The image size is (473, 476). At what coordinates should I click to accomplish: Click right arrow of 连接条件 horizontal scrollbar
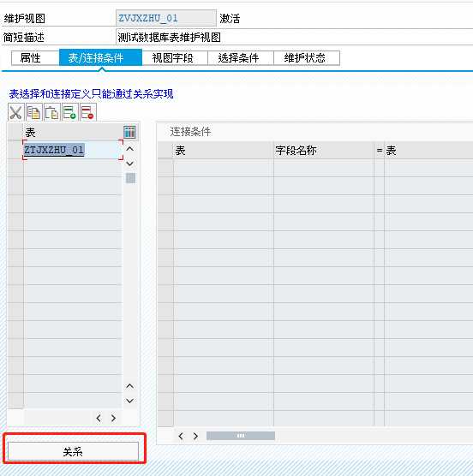pos(195,437)
